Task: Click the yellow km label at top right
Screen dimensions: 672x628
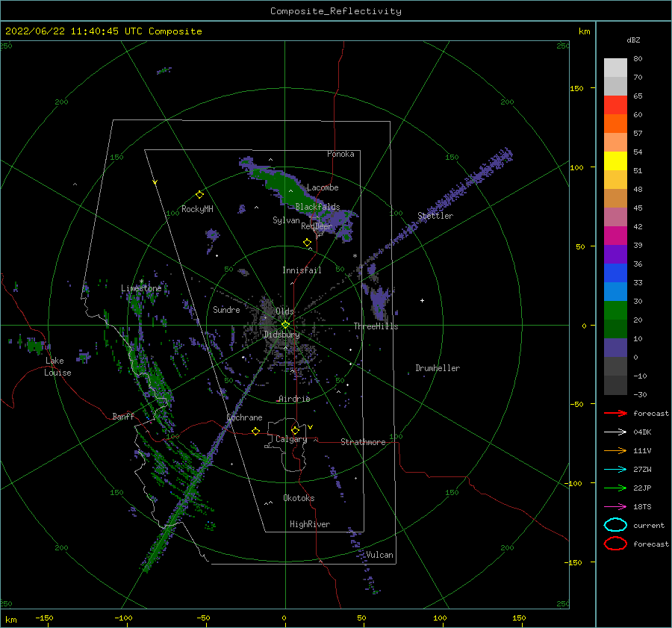Action: [x=584, y=31]
